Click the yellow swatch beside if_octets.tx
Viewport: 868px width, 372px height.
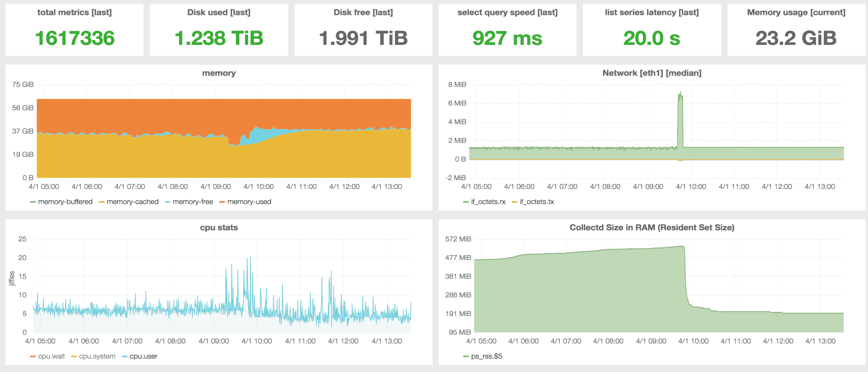coord(514,202)
